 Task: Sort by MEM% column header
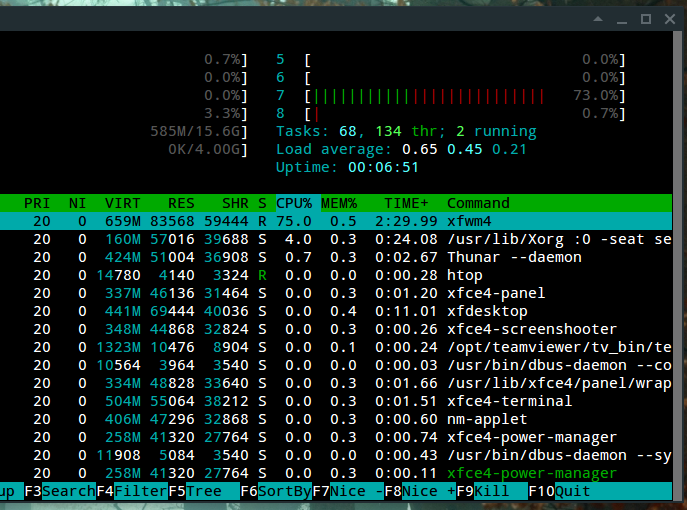pos(340,203)
